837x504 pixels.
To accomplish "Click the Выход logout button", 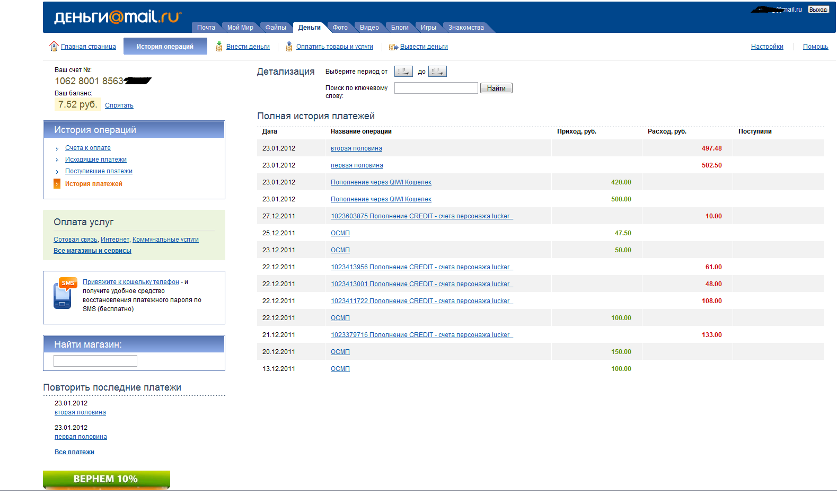I will [x=818, y=10].
